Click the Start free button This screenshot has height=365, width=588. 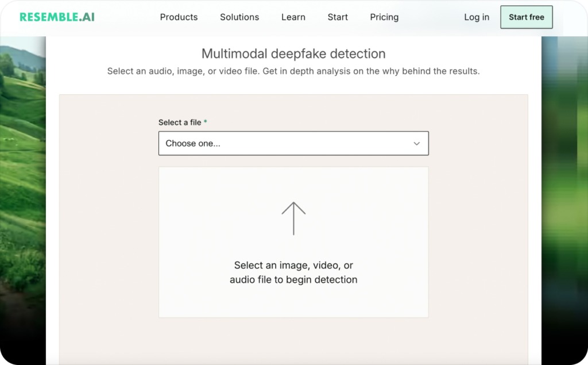[526, 17]
